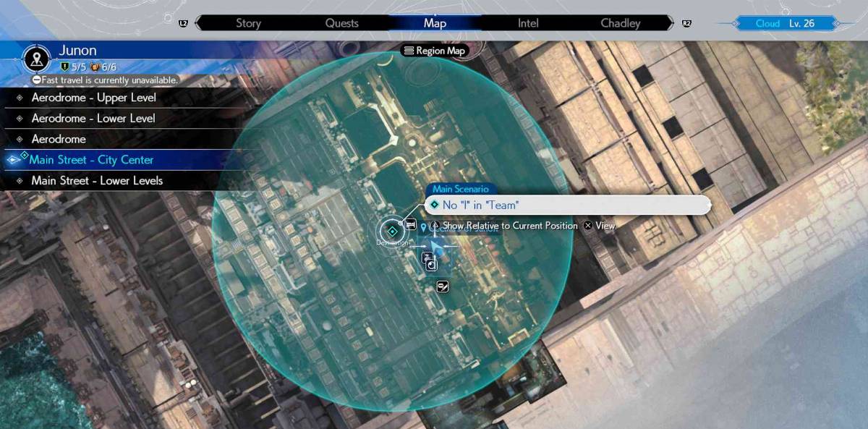Select Main Street - Lower Levels entry
The width and height of the screenshot is (868, 429).
click(96, 181)
